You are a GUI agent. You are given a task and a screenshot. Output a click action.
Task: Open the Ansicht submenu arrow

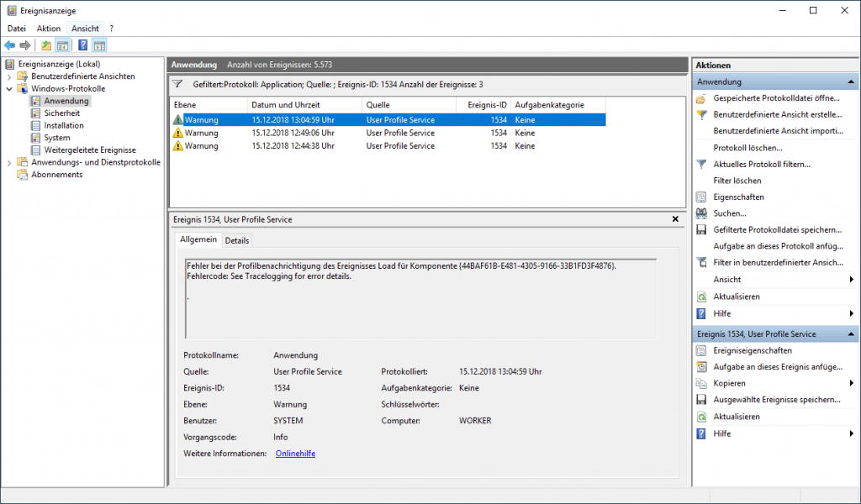click(851, 279)
